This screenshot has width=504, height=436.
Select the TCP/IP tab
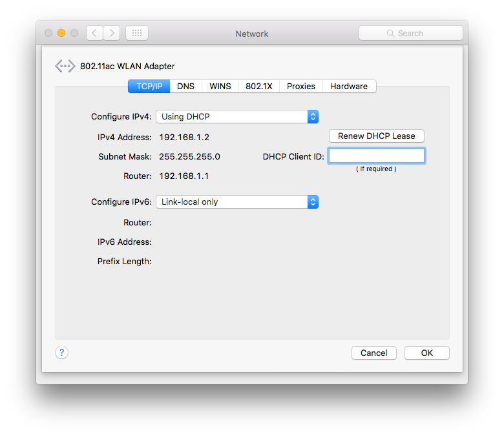point(149,87)
